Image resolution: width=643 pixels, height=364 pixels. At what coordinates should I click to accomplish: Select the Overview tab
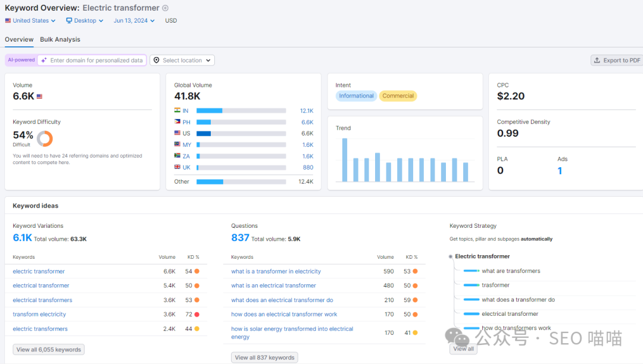point(19,39)
